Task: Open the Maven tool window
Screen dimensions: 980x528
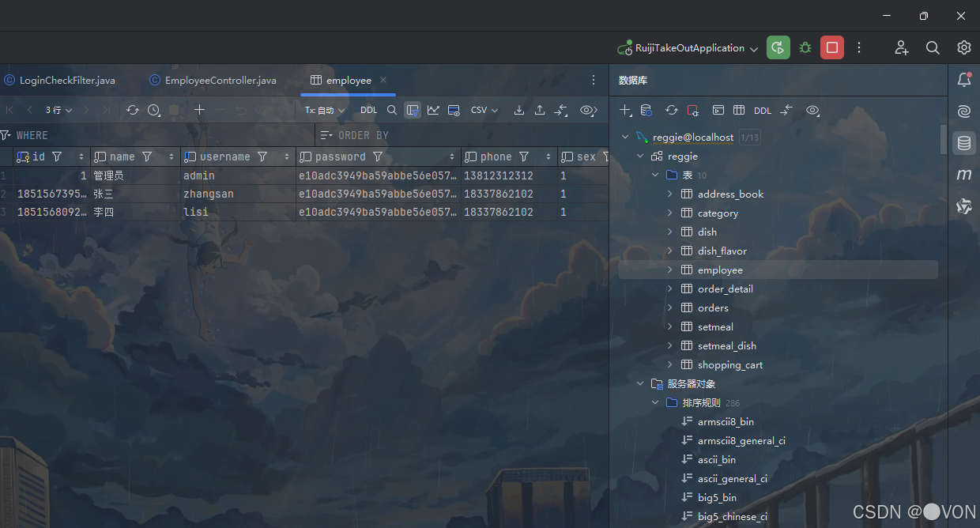Action: (964, 175)
